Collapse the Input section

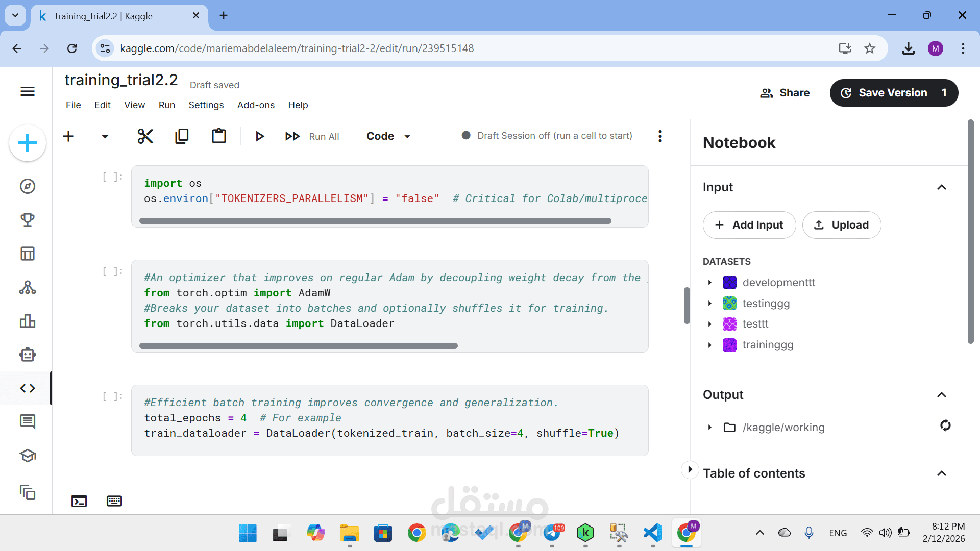coord(942,187)
